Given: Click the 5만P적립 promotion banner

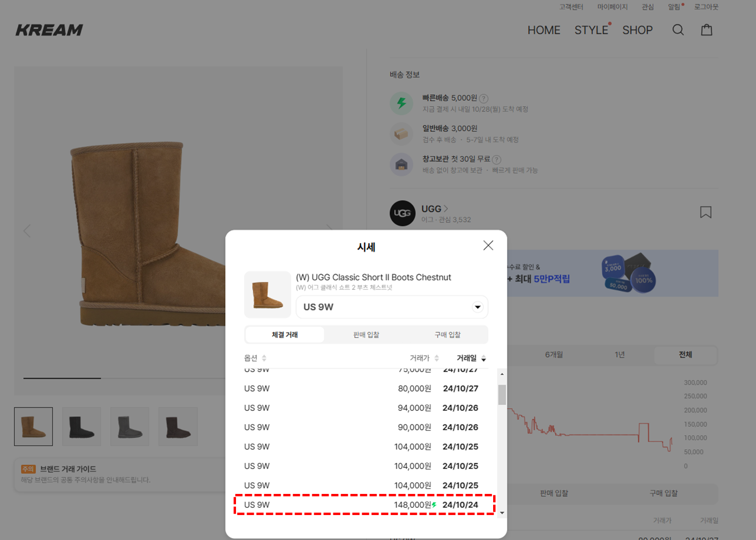Looking at the screenshot, I should click(613, 273).
